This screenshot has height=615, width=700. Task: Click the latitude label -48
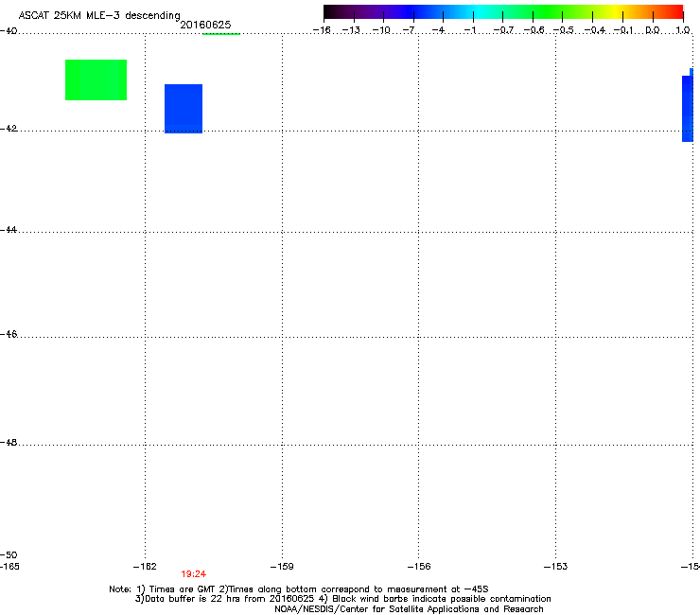pos(9,442)
